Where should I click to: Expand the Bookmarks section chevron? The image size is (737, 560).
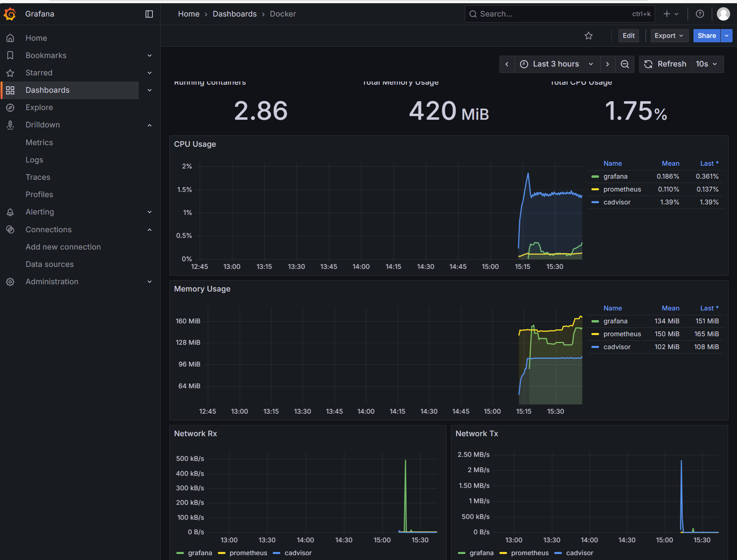coord(150,56)
